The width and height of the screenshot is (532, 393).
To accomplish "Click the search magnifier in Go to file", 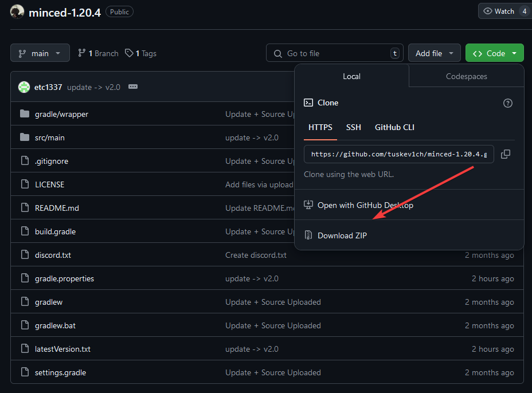I will [x=278, y=54].
